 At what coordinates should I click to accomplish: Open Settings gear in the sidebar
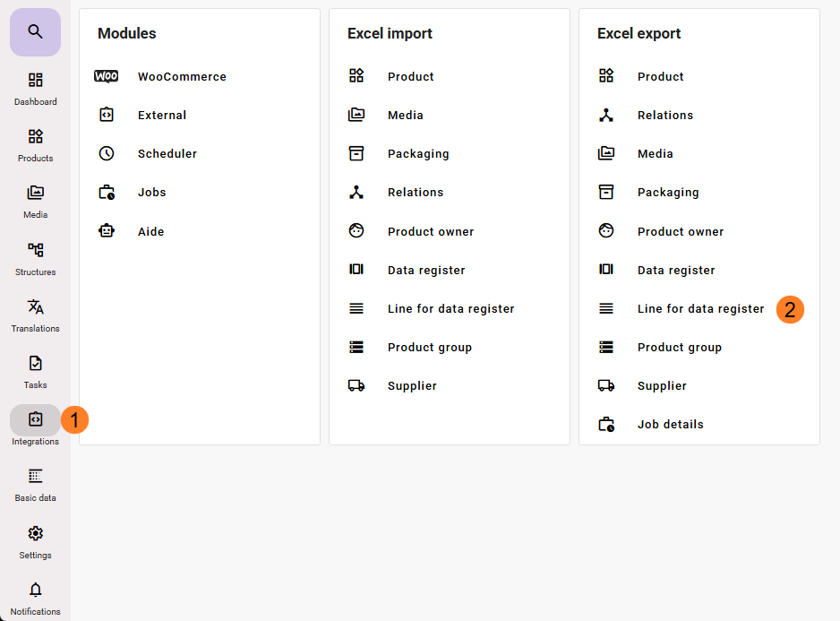click(35, 541)
